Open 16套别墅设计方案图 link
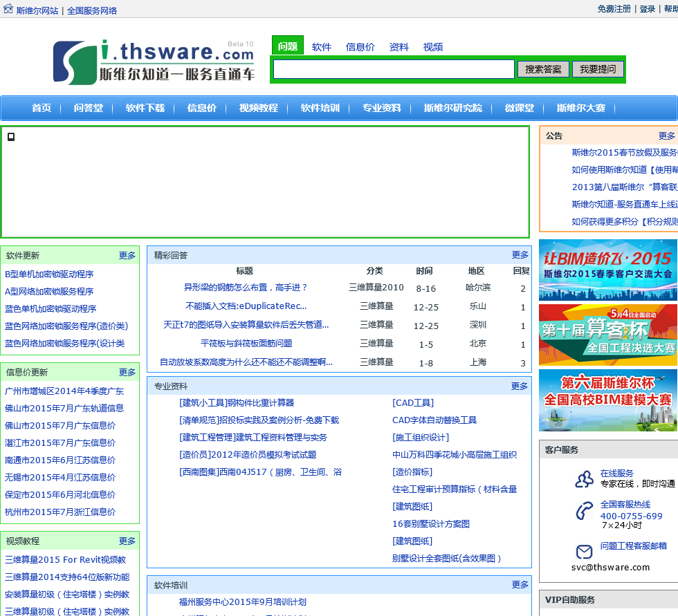Image resolution: width=678 pixels, height=616 pixels. click(430, 523)
